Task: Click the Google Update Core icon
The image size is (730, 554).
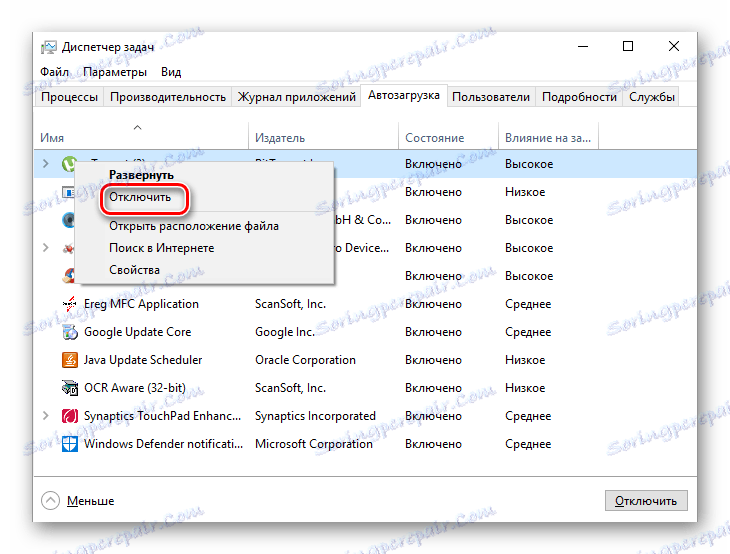Action: 70,332
